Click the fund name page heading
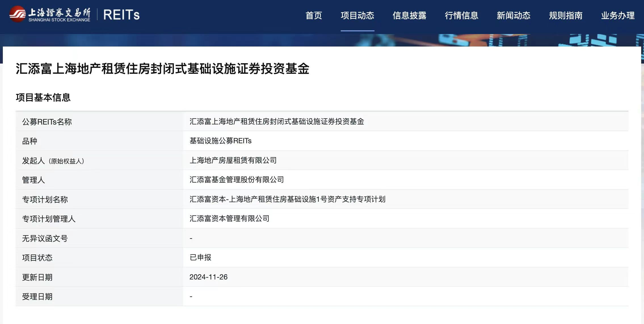This screenshot has width=644, height=324. click(162, 69)
